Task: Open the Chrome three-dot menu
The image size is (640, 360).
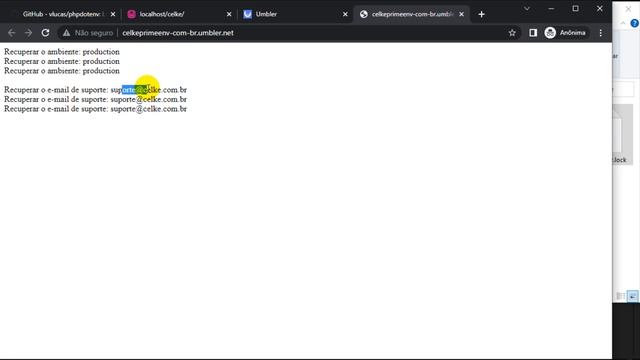Action: pyautogui.click(x=600, y=33)
